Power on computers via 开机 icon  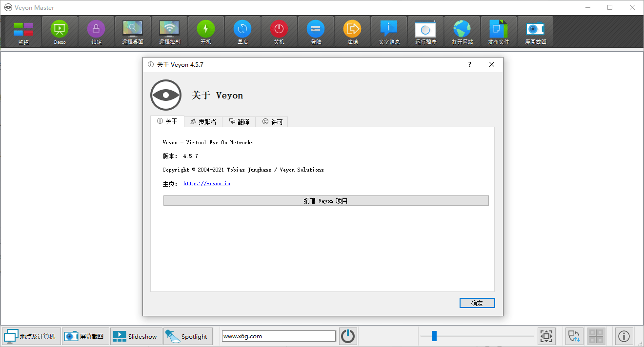point(205,31)
